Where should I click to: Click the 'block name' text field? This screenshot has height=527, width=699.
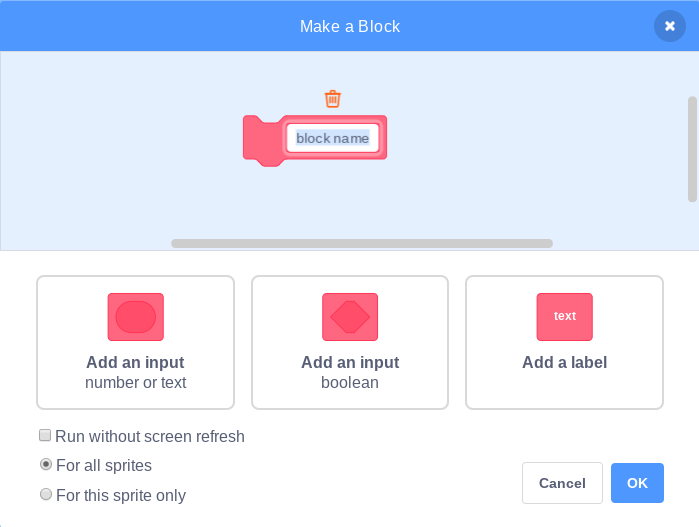tap(332, 138)
